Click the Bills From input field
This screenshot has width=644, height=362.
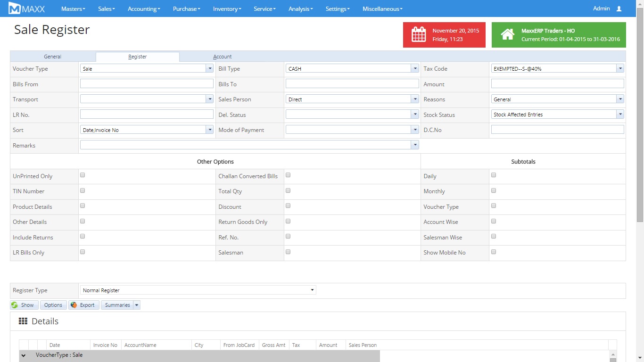click(x=147, y=84)
